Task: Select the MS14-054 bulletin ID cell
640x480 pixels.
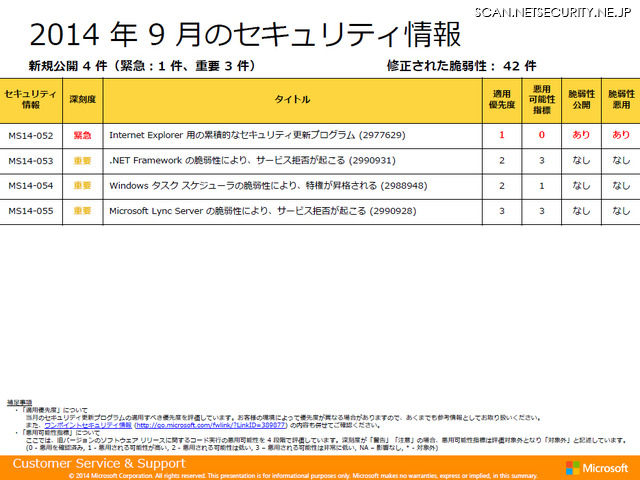Action: 30,185
